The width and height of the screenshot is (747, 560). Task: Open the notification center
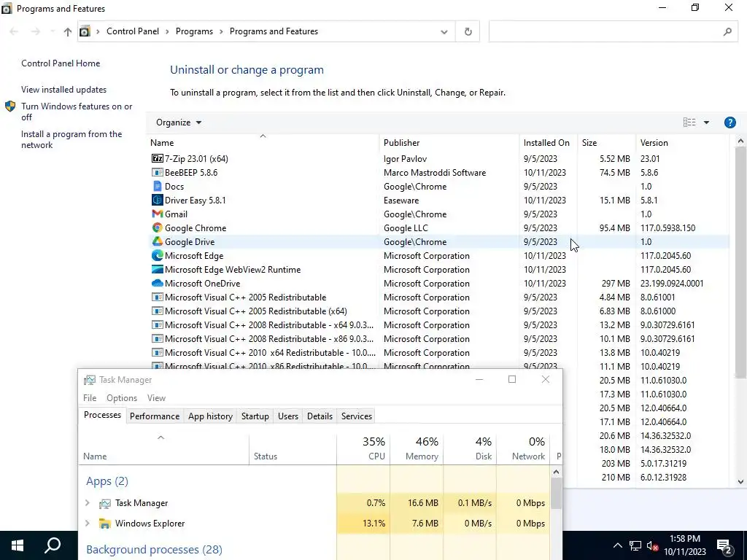click(724, 546)
